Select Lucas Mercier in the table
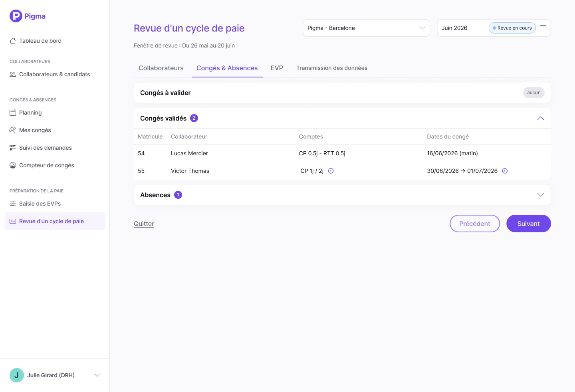The image size is (575, 392). (189, 153)
